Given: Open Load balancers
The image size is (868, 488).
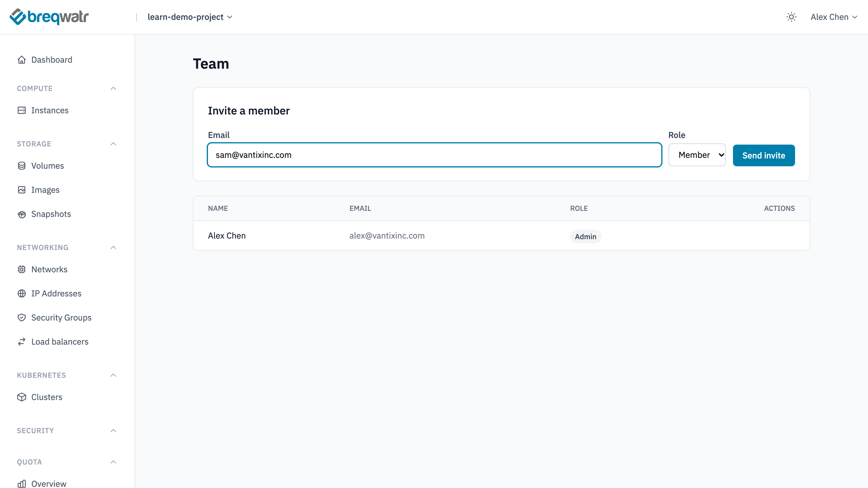Looking at the screenshot, I should click(x=60, y=342).
